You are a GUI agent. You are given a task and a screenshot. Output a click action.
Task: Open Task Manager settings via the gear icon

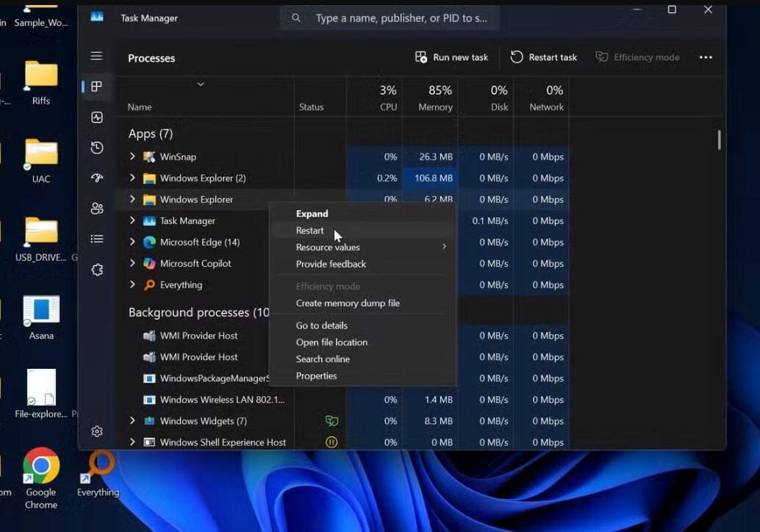click(96, 431)
